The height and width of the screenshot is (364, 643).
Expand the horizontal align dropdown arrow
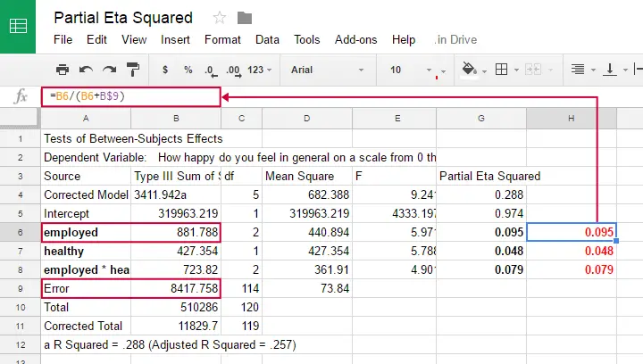[x=593, y=70]
